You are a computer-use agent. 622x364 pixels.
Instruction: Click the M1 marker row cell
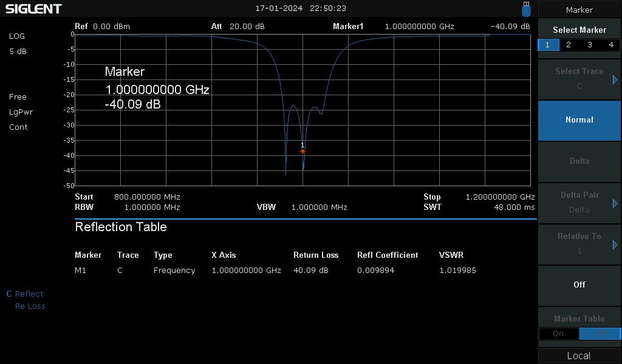pyautogui.click(x=81, y=271)
